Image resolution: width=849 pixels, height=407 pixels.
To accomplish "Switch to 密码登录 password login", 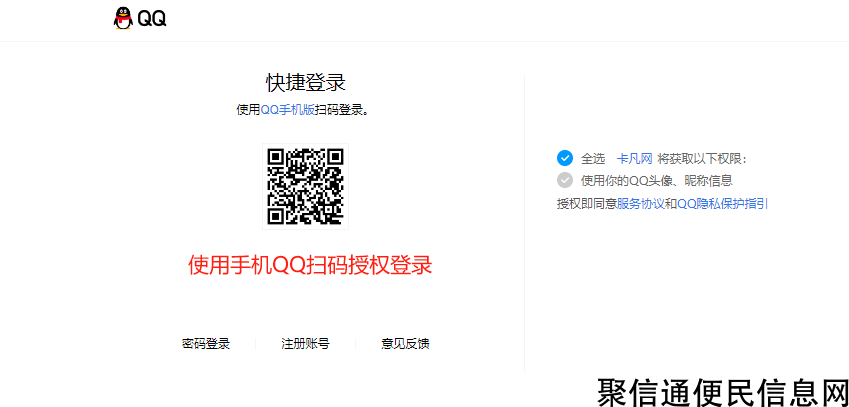I will pos(206,344).
